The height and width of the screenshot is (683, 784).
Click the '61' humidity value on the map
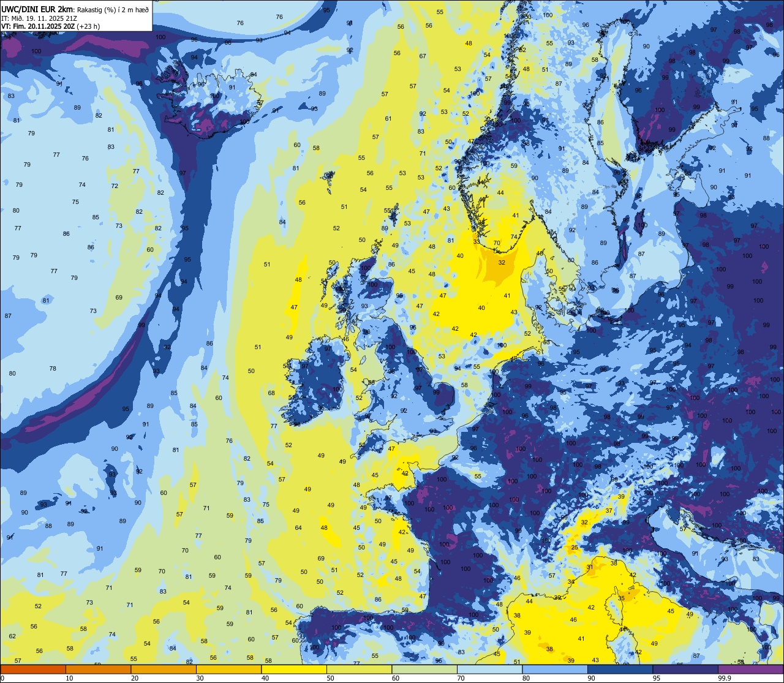click(388, 119)
